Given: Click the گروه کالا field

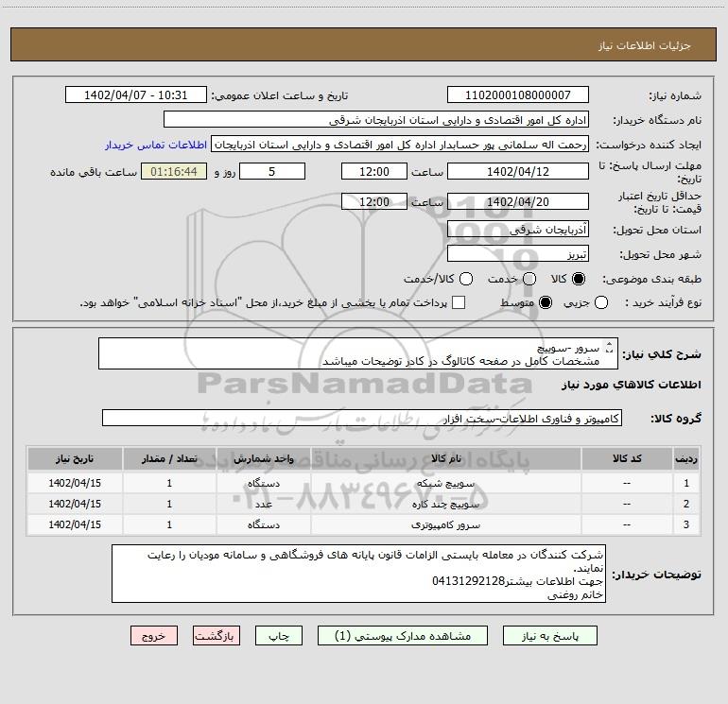Looking at the screenshot, I should tap(362, 418).
